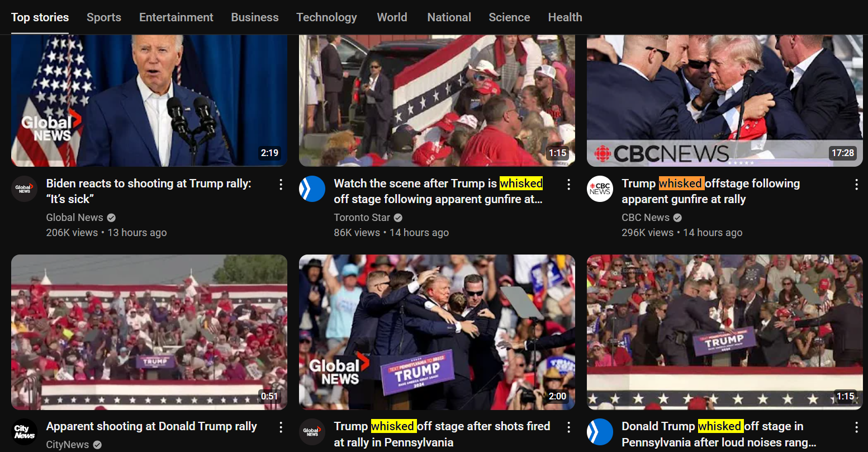Play the 1:15 Toronto Star crowd thumbnail
The width and height of the screenshot is (868, 452).
[x=437, y=101]
